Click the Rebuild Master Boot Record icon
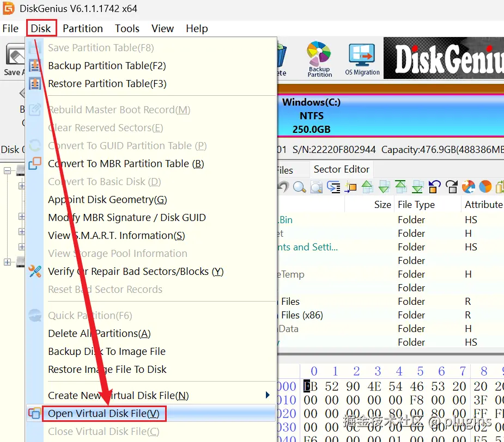The image size is (504, 442). [x=35, y=110]
